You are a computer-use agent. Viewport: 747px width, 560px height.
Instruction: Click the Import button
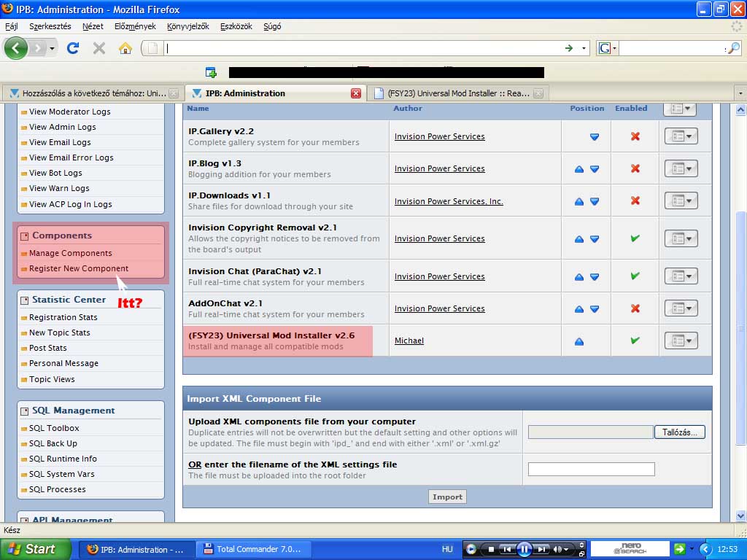tap(447, 497)
